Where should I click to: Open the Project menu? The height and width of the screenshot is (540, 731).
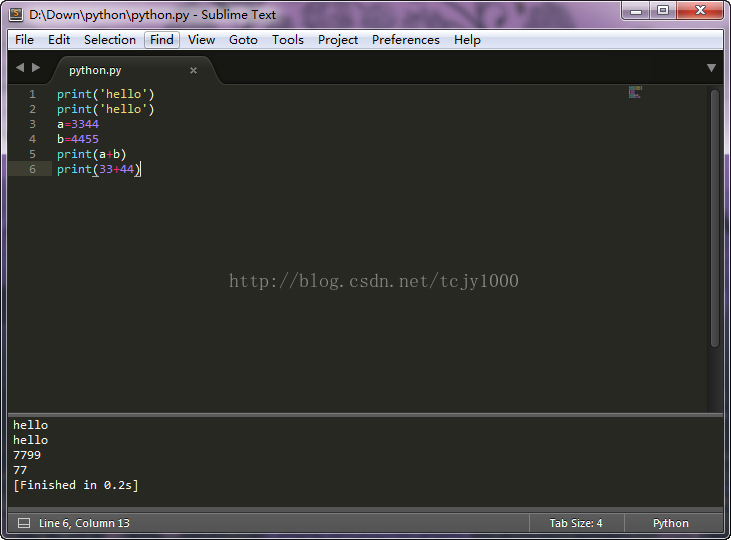click(x=338, y=40)
